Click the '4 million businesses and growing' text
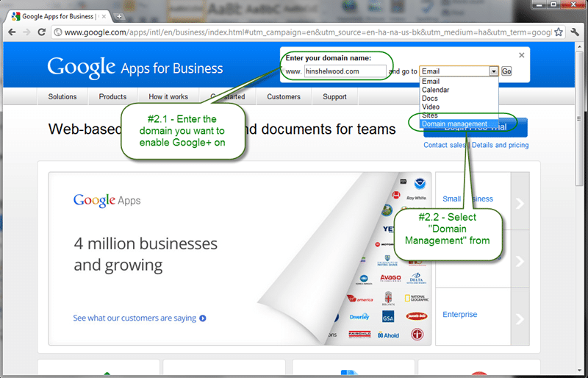 146,254
